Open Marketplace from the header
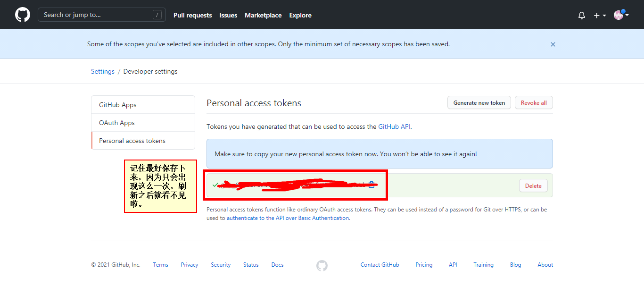 (263, 15)
